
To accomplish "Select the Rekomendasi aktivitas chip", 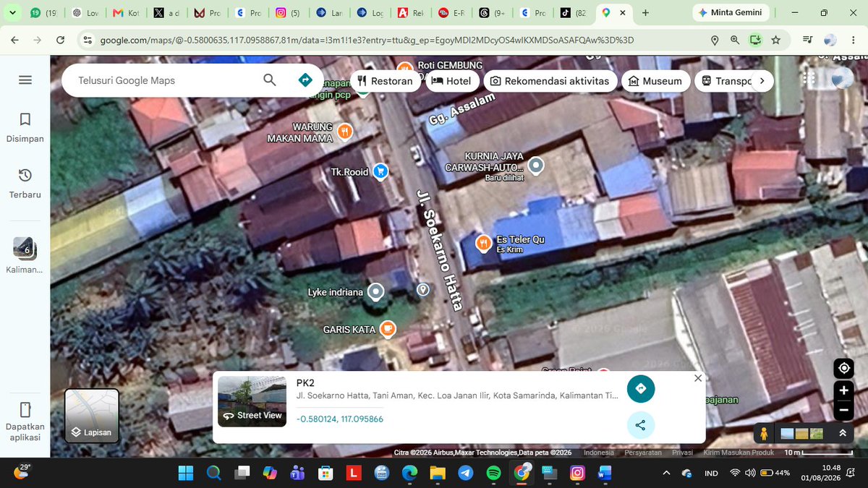I will (x=550, y=81).
